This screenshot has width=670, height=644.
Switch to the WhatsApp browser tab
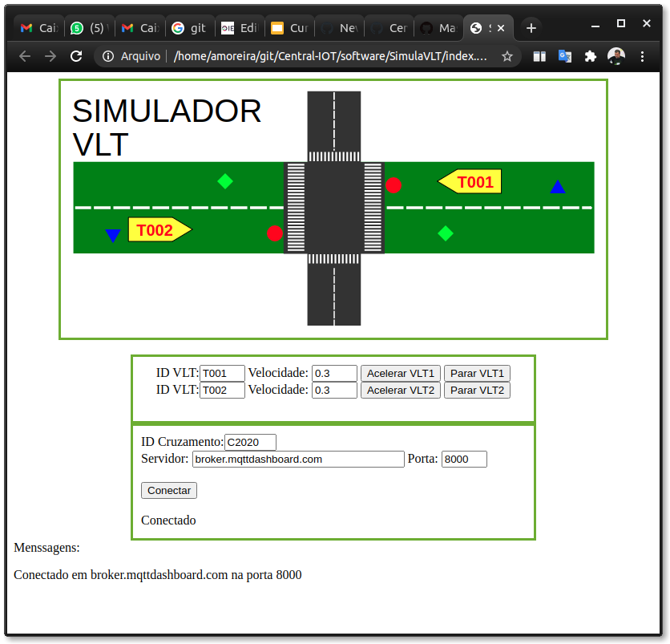click(x=88, y=28)
